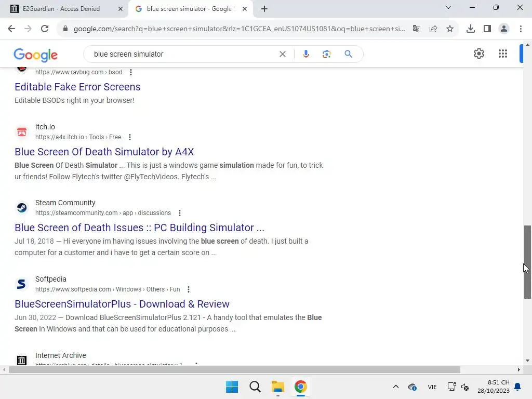
Task: Switch VIE input language
Action: (x=432, y=387)
